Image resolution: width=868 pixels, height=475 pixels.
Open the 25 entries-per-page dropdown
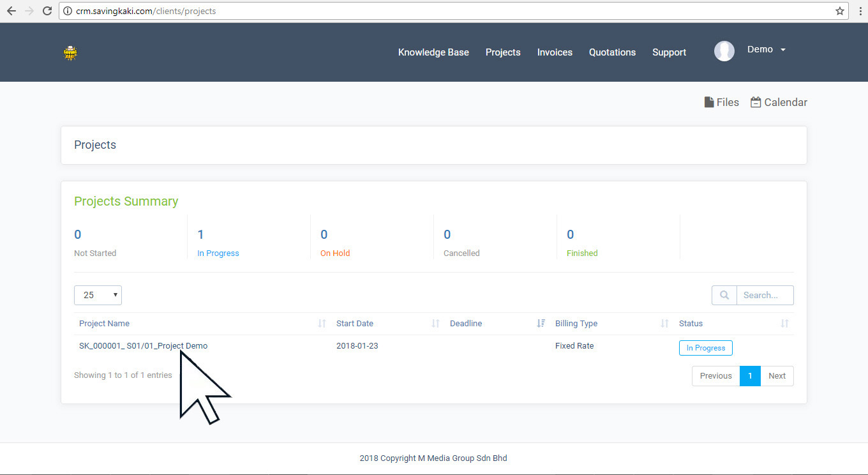(x=98, y=295)
